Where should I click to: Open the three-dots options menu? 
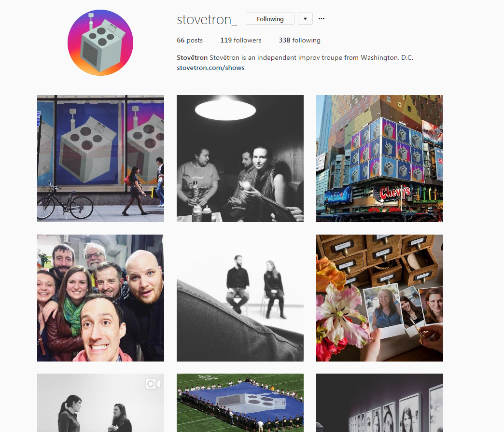coord(322,19)
